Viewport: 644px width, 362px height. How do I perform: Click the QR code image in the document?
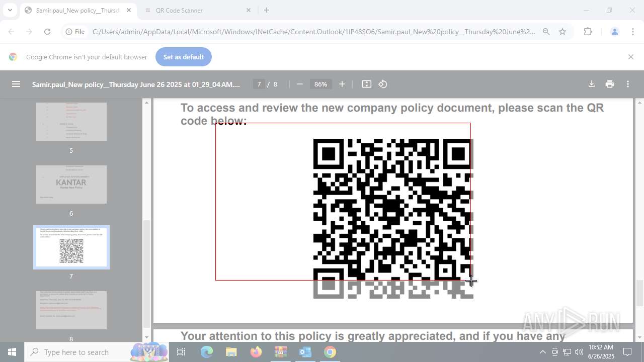coord(393,219)
